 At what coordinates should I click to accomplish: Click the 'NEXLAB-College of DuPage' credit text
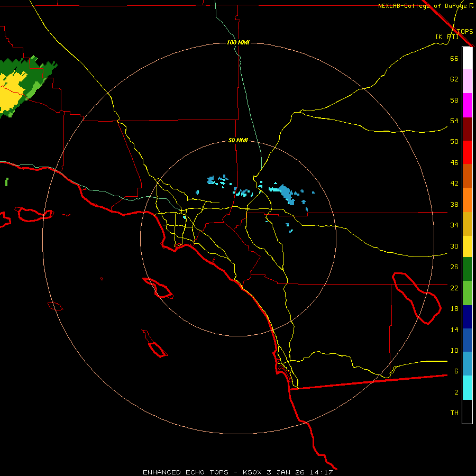422,6
